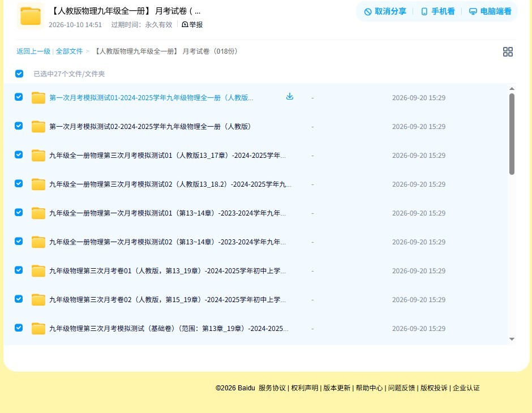Uncheck 第三次月考模拟测试02（人教版13_18.2）checkbox
This screenshot has width=532, height=413.
coord(19,183)
